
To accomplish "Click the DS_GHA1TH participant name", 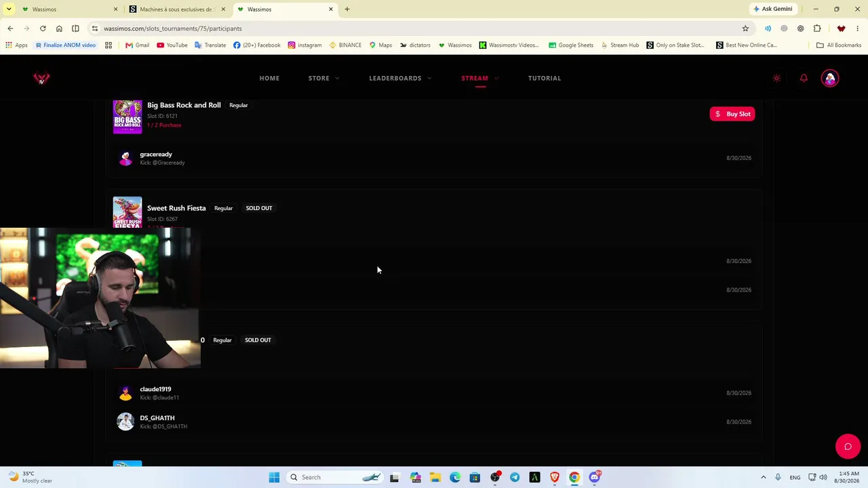I will (x=157, y=418).
